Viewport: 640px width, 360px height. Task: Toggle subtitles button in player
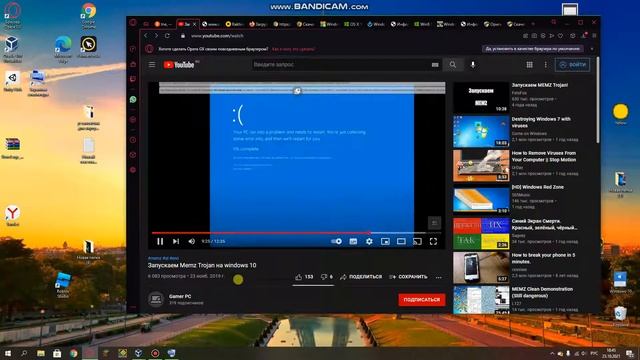pyautogui.click(x=353, y=242)
